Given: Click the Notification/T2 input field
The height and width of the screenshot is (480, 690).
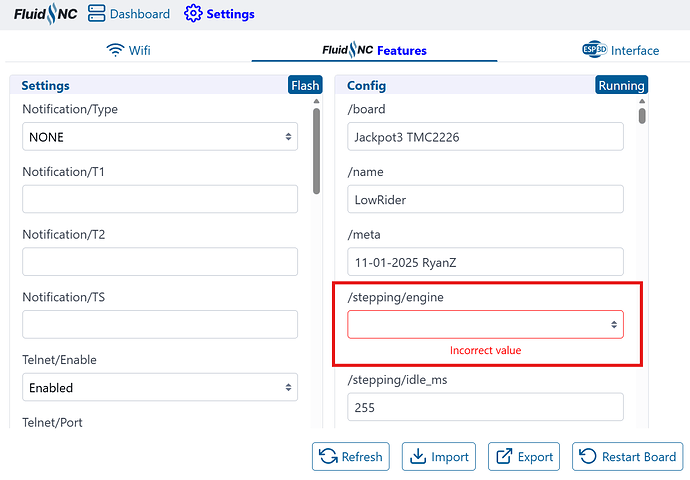Looking at the screenshot, I should pyautogui.click(x=160, y=262).
